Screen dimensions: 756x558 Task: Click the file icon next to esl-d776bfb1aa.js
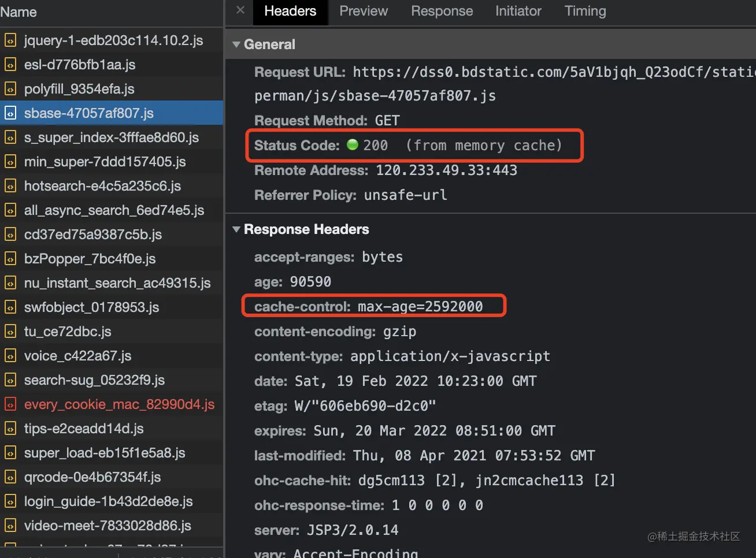point(10,65)
